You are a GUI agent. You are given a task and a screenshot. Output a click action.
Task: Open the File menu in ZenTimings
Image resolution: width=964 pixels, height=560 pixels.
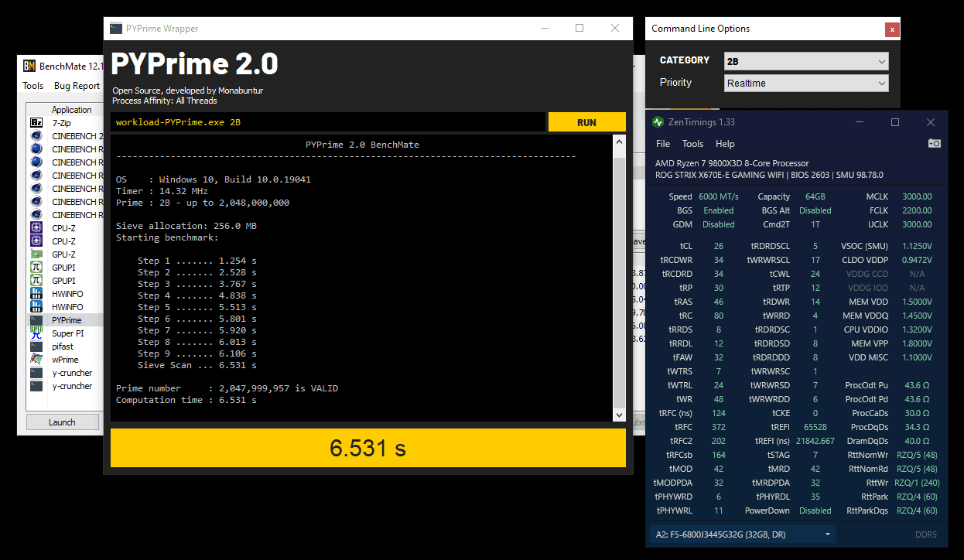point(663,144)
